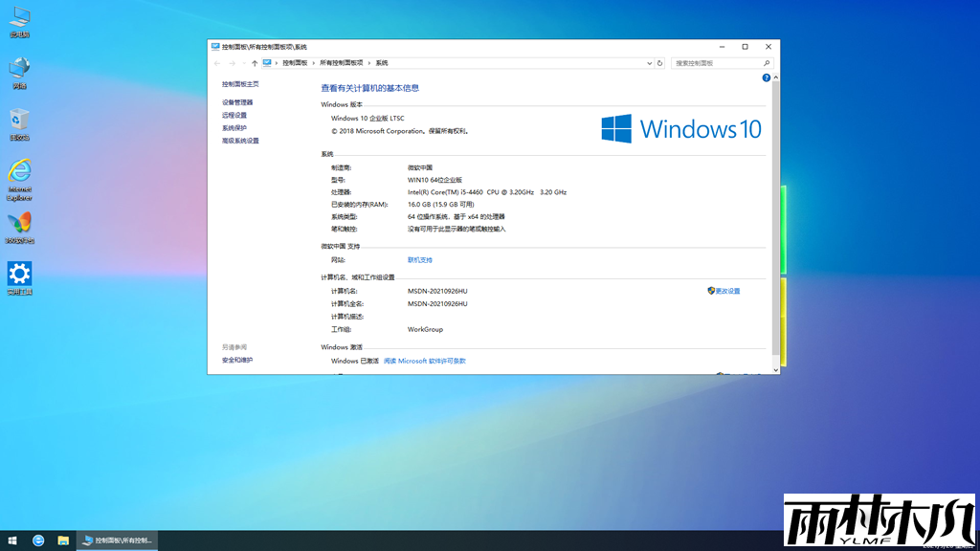This screenshot has width=980, height=551.
Task: Open the Recycle Bin
Action: [x=19, y=120]
